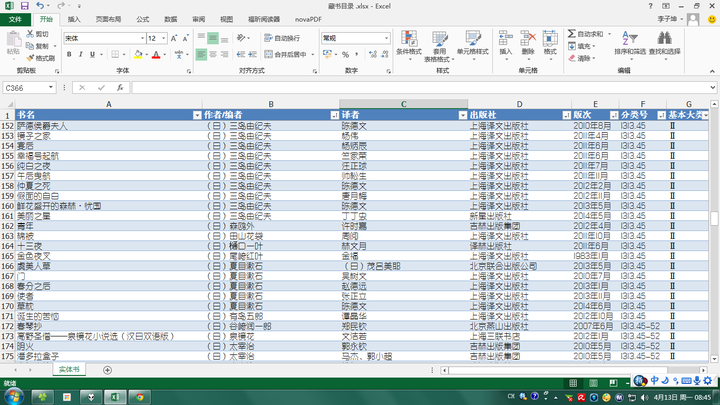Viewport: 720px width, 405px height.
Task: Open the fill color bucket
Action: click(138, 55)
